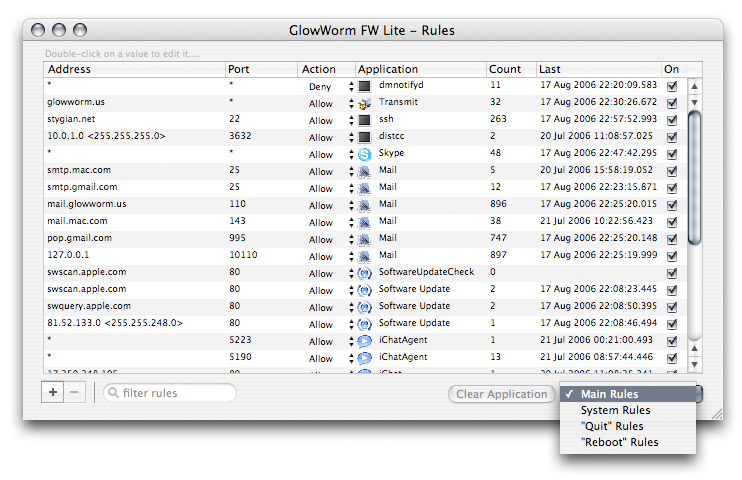Toggle smtp.mac.com rule On checkbox
Screen dimensions: 742x480
click(671, 171)
